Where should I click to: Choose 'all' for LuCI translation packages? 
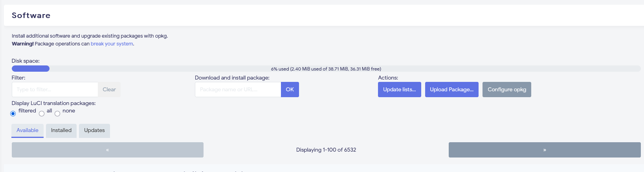(42, 114)
